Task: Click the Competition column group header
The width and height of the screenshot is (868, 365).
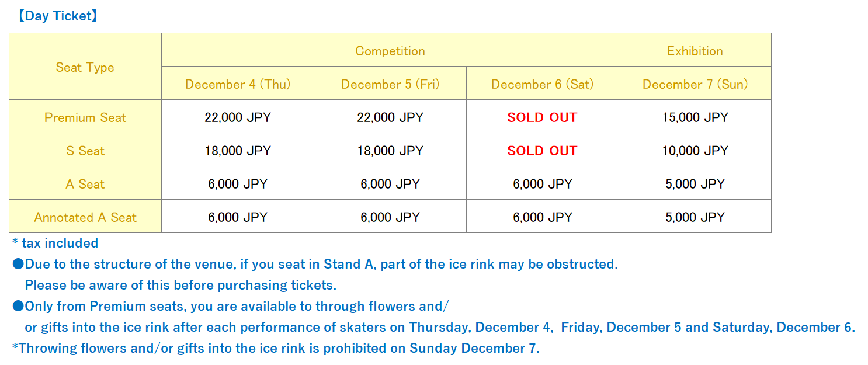Action: pyautogui.click(x=390, y=51)
